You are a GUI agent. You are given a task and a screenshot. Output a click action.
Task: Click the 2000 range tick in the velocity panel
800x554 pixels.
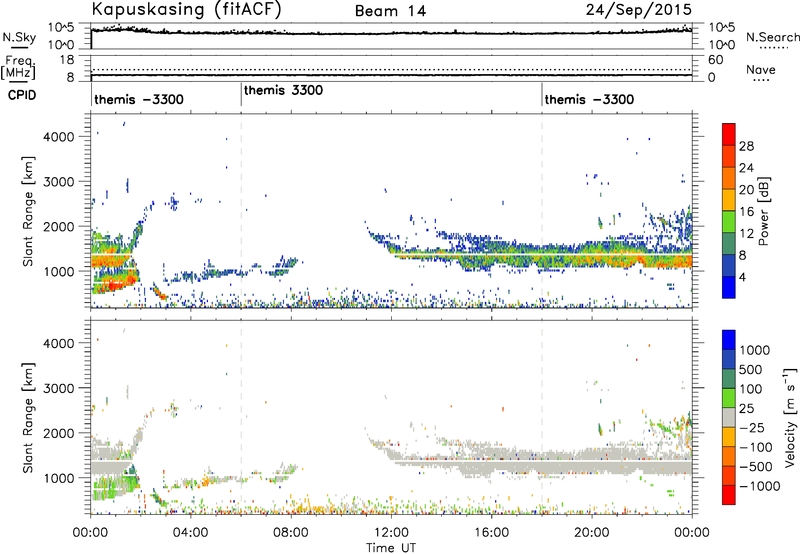pos(59,433)
